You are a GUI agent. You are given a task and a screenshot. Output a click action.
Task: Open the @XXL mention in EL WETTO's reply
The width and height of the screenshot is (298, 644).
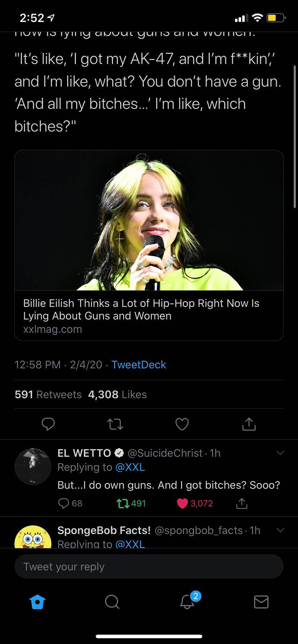(x=130, y=467)
